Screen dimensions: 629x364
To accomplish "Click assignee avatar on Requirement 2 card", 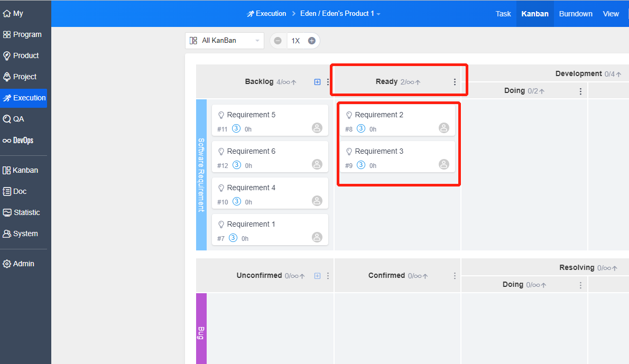I will tap(444, 128).
